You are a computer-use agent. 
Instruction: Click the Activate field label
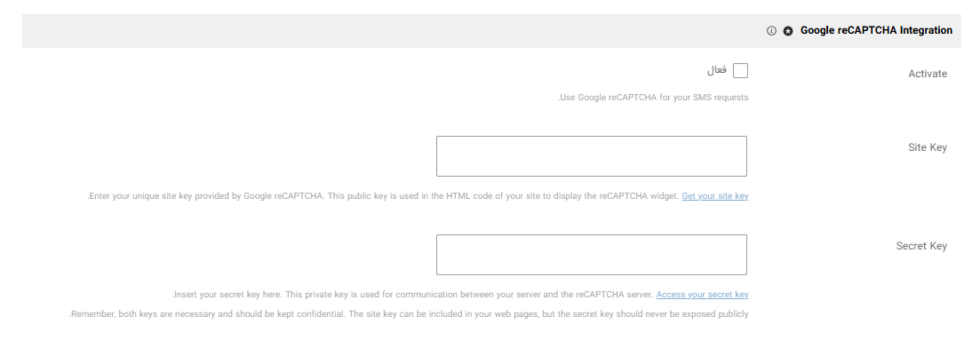click(928, 74)
